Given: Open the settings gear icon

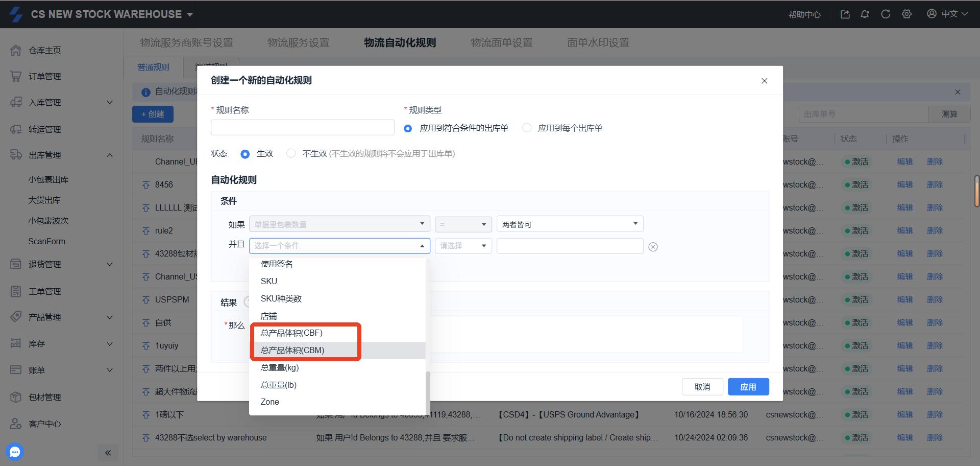Looking at the screenshot, I should pos(906,14).
